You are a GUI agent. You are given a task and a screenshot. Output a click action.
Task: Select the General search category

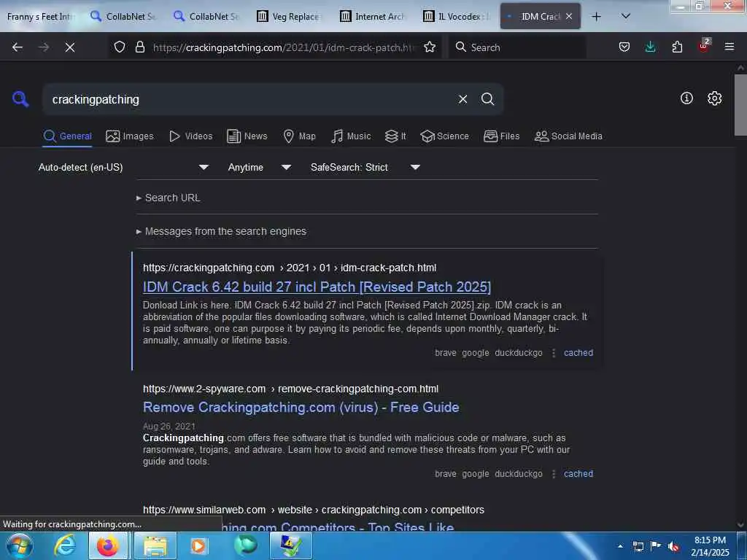[67, 136]
